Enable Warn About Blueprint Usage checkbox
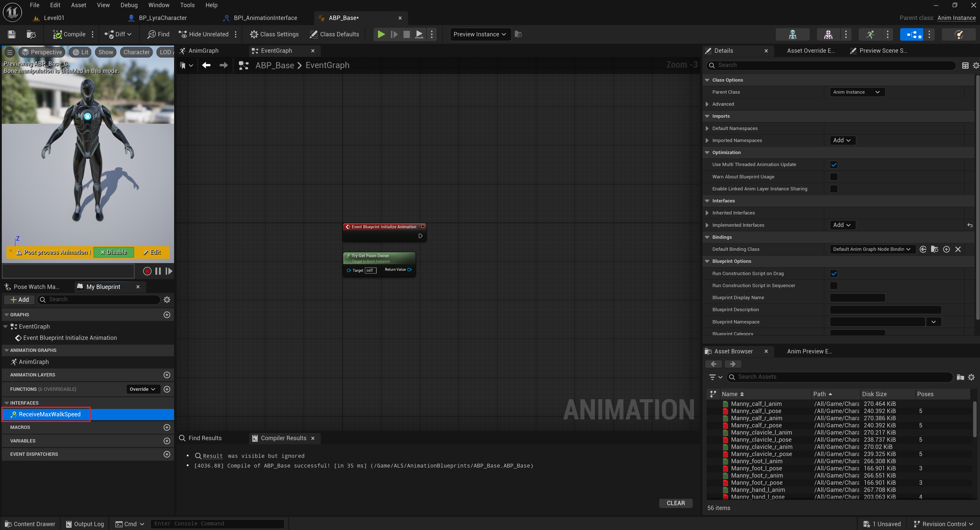Screen dimensions: 980x530 coord(833,177)
